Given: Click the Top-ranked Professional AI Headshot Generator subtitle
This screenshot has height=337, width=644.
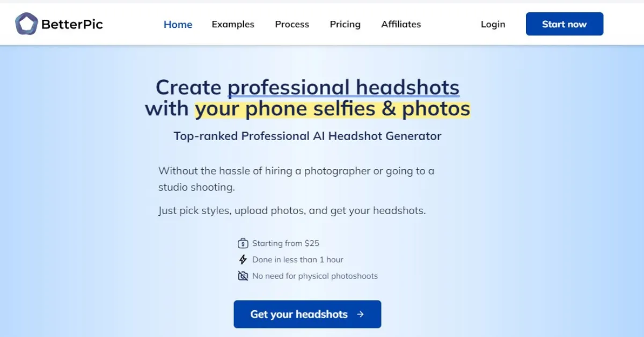Looking at the screenshot, I should [308, 136].
